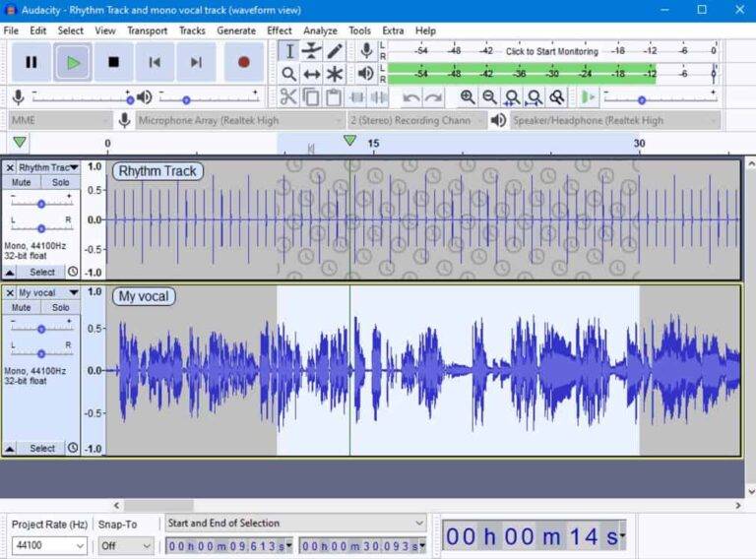Click recording meter to start monitoring
Image resolution: width=756 pixels, height=559 pixels.
[552, 51]
